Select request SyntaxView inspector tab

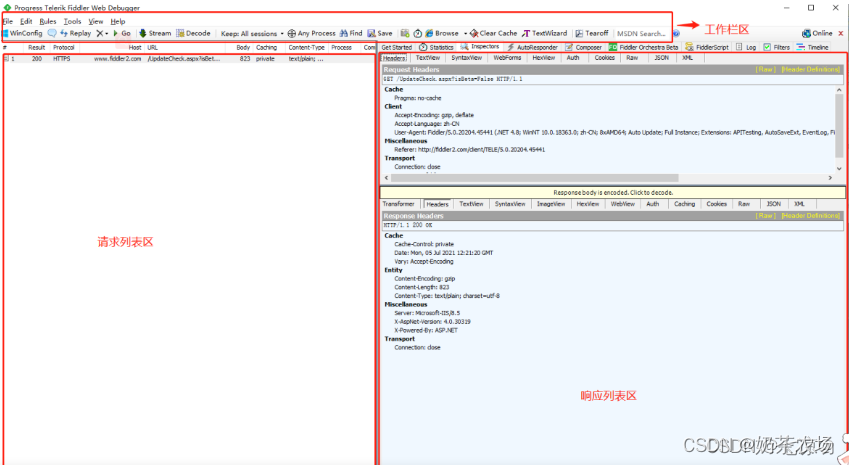[x=466, y=57]
